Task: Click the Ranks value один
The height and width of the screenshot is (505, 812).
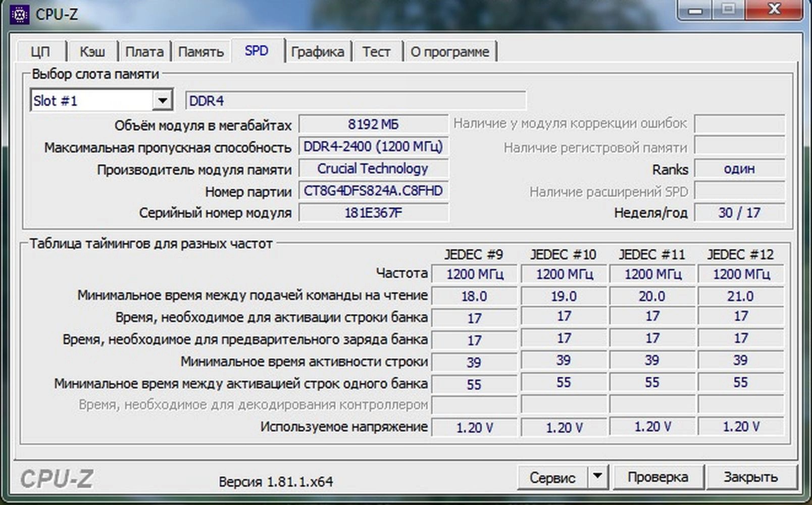Action: [739, 169]
